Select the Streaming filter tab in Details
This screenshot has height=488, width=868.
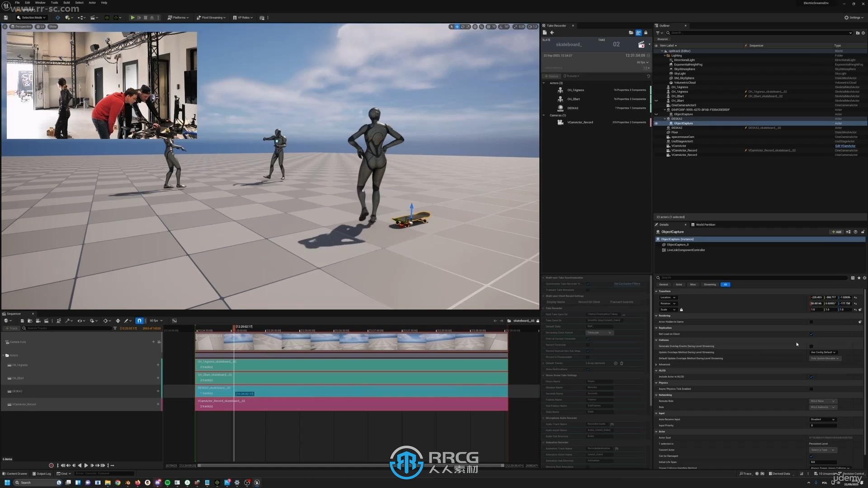(x=710, y=285)
